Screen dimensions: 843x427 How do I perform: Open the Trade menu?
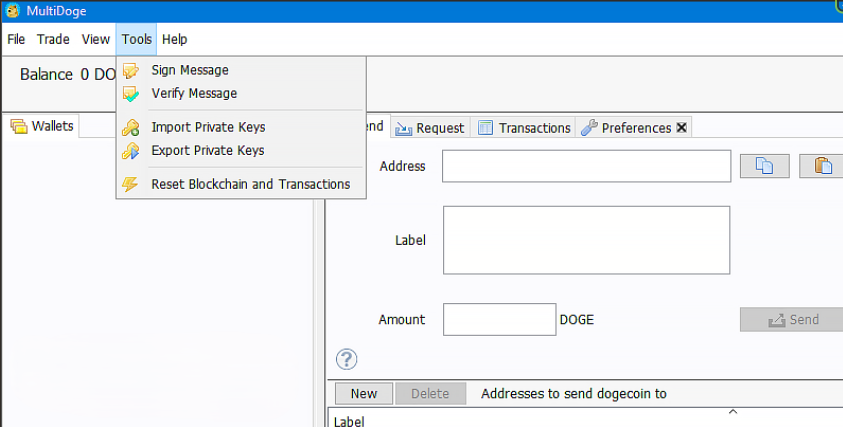pos(53,39)
